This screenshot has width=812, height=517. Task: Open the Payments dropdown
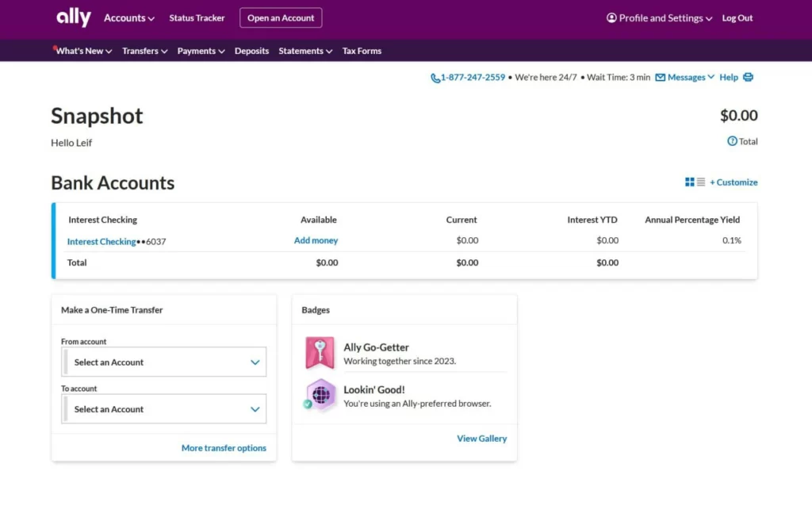point(201,51)
